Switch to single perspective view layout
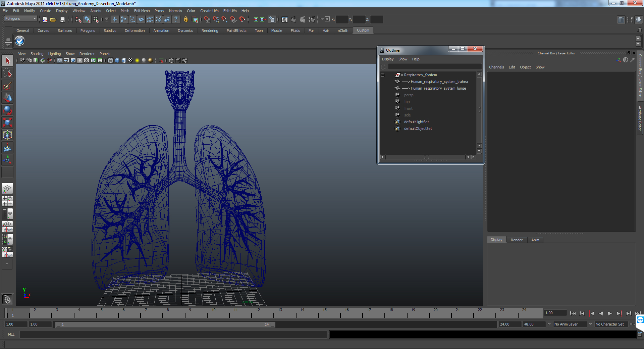Image resolution: width=644 pixels, height=349 pixels. coord(7,188)
